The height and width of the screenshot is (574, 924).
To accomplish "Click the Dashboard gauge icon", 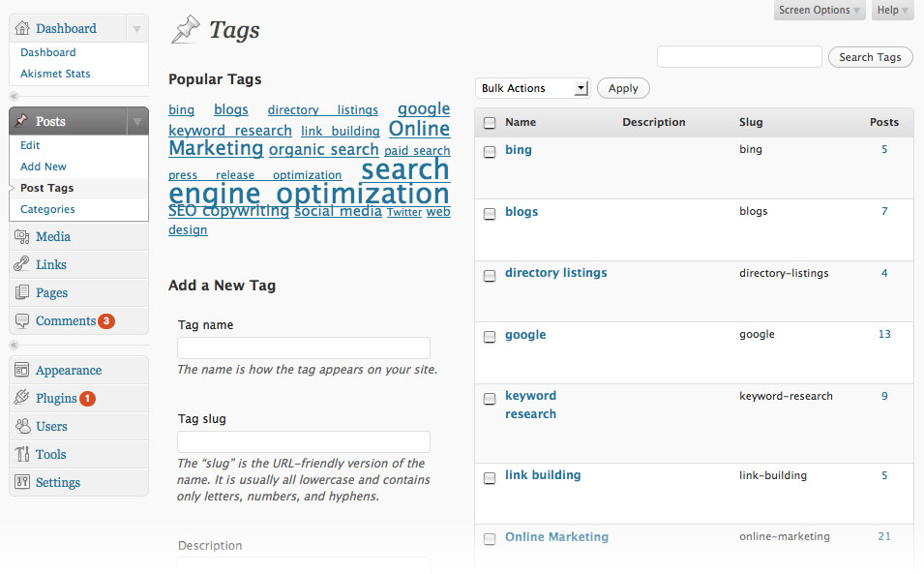I will (24, 28).
